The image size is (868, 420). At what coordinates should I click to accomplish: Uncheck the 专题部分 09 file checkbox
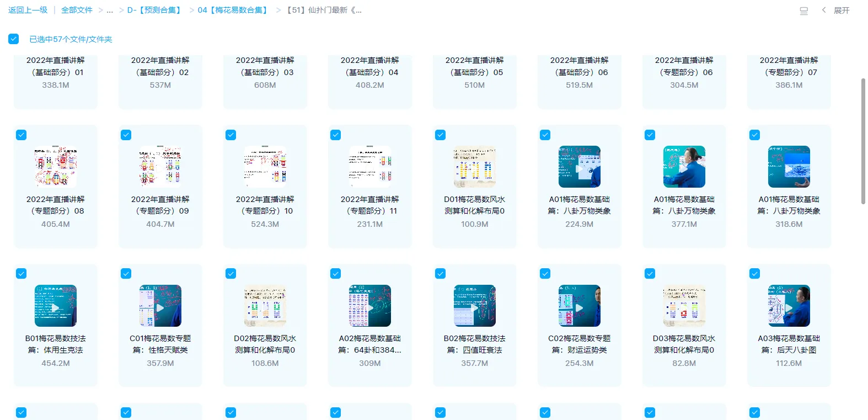pyautogui.click(x=126, y=135)
